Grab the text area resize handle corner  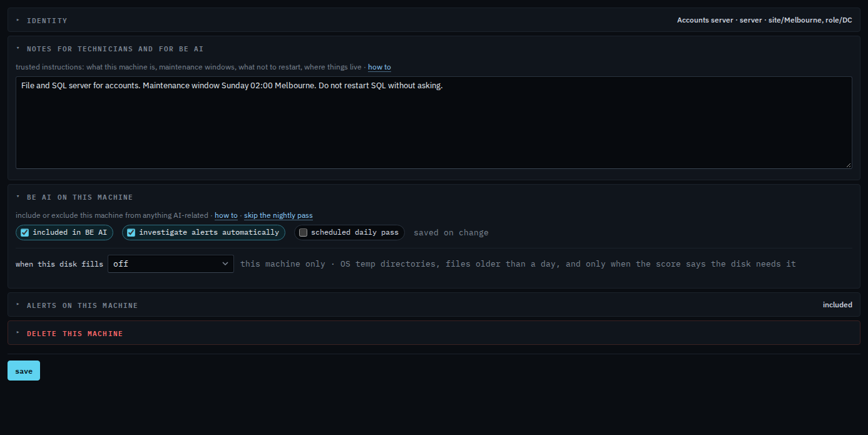(x=849, y=165)
